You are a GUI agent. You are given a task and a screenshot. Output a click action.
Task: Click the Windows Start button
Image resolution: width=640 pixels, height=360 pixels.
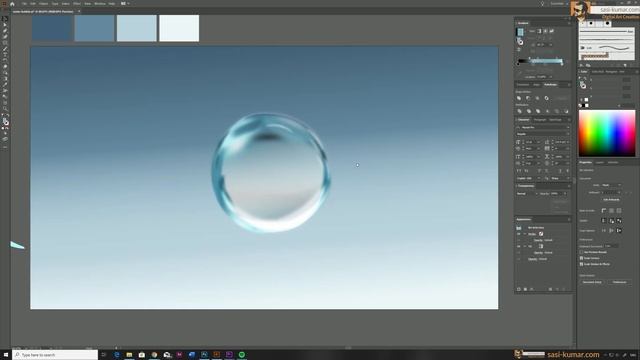click(6, 355)
